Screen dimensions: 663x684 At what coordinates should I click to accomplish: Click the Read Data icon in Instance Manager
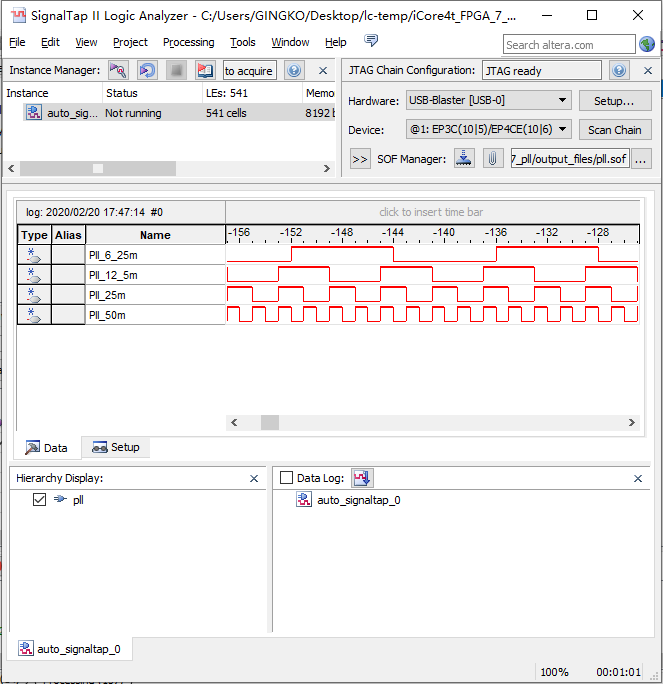205,71
